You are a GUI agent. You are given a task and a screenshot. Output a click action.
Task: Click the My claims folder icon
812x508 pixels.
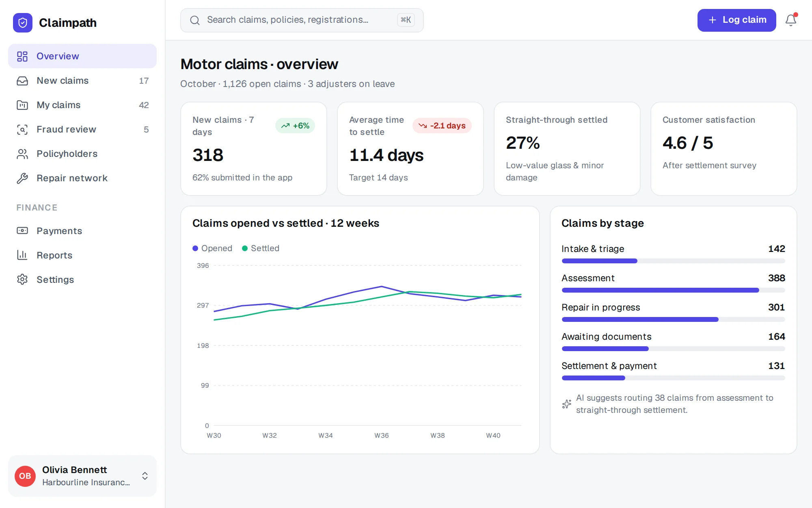point(22,105)
